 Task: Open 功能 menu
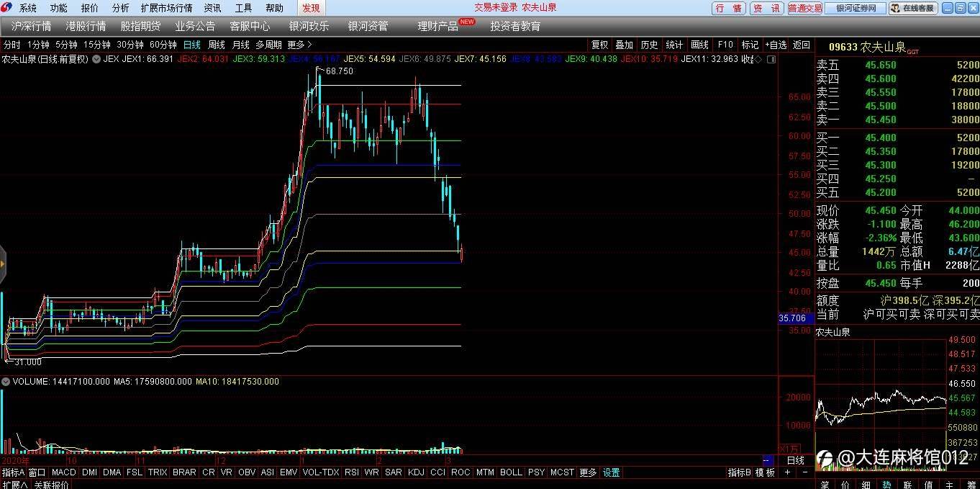pos(59,8)
